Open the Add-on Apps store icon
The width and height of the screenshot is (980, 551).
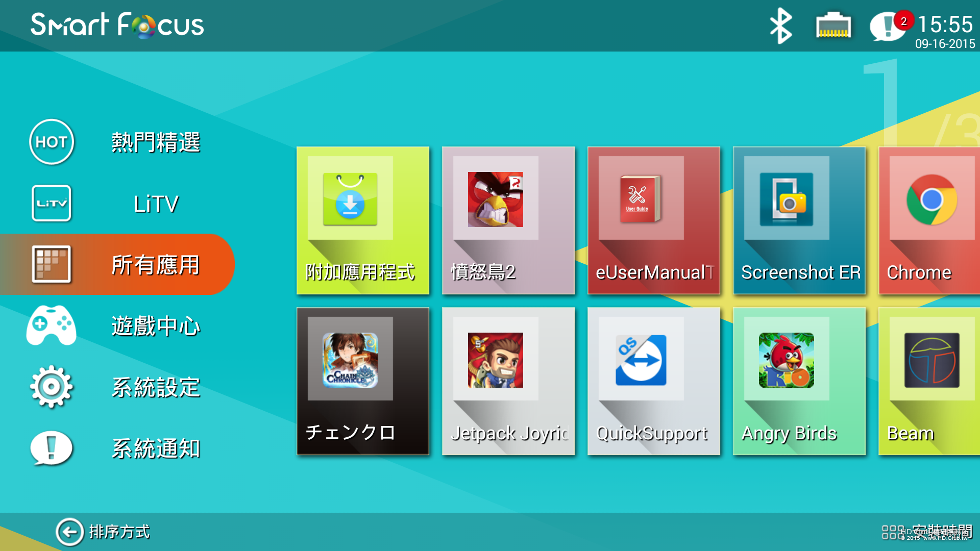(362, 220)
